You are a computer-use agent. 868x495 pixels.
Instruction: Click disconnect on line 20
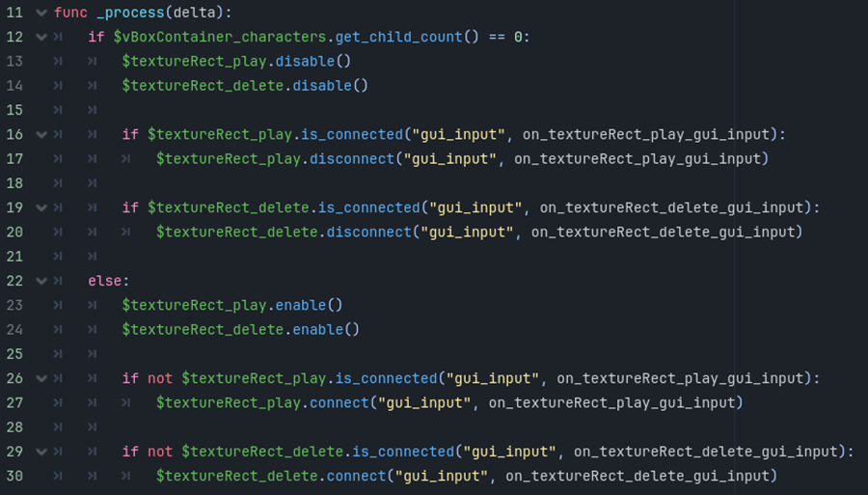(369, 232)
